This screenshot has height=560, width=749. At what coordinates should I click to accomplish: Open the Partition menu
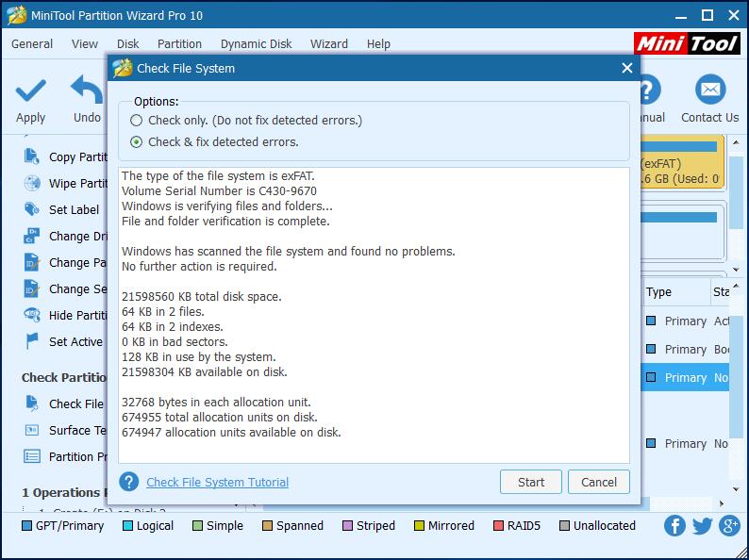coord(179,44)
